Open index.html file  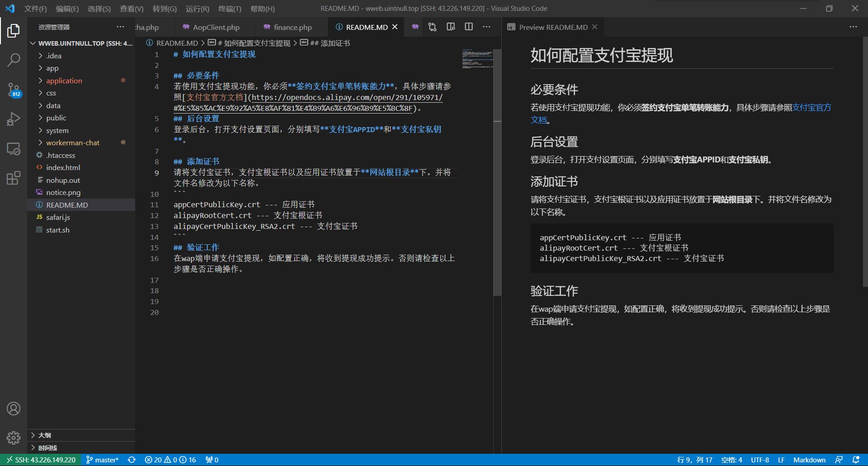(81, 168)
